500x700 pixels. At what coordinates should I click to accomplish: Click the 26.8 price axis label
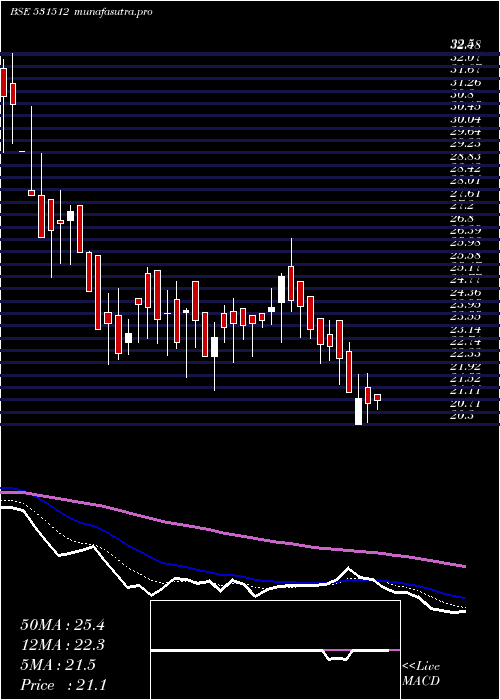coord(462,219)
